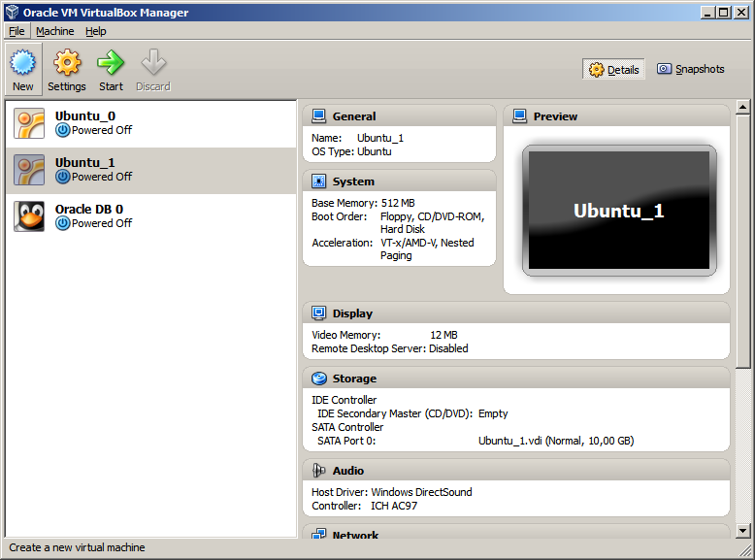
Task: Open the Help menu
Action: (96, 31)
